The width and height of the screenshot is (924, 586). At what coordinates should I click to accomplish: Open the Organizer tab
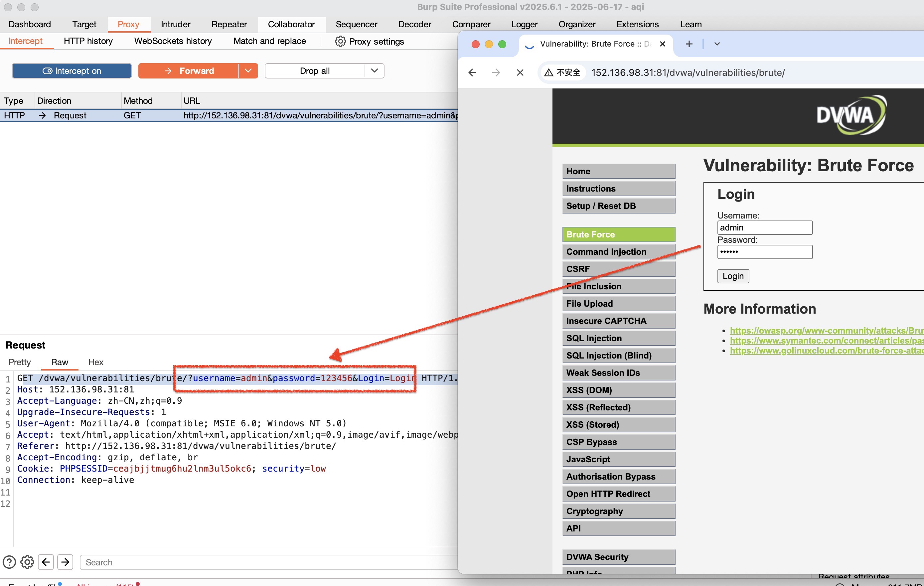coord(577,25)
